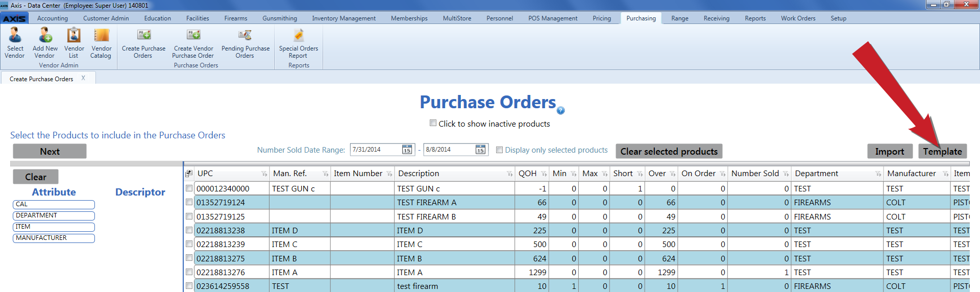The width and height of the screenshot is (980, 292).
Task: Open filter for Short column
Action: point(640,174)
